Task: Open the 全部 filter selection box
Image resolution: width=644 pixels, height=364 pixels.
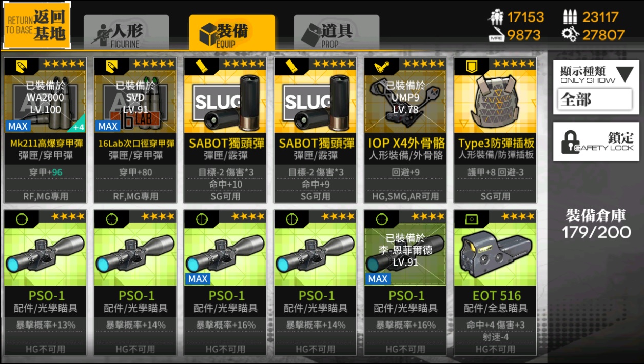Action: (594, 99)
